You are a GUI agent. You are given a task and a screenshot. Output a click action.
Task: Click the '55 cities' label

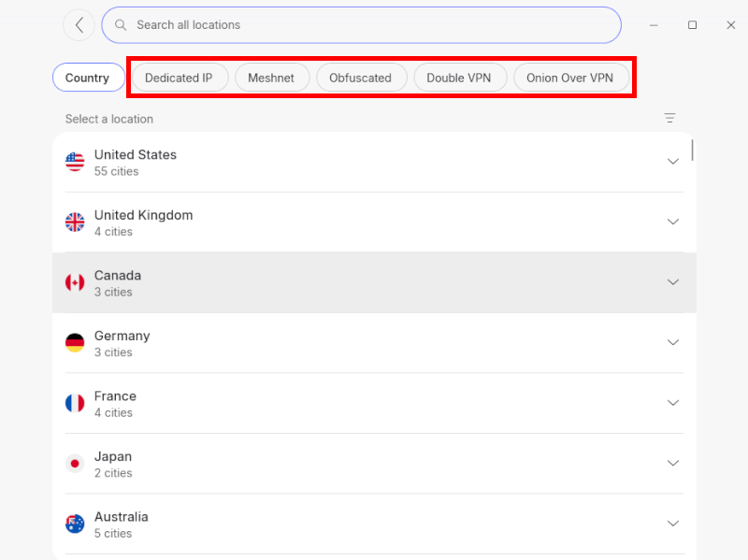click(x=116, y=171)
